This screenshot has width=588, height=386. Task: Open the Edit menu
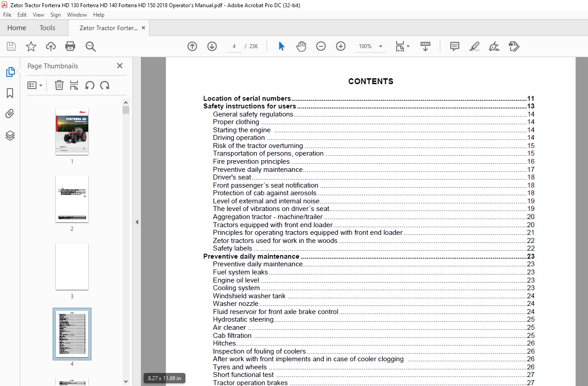pyautogui.click(x=22, y=15)
